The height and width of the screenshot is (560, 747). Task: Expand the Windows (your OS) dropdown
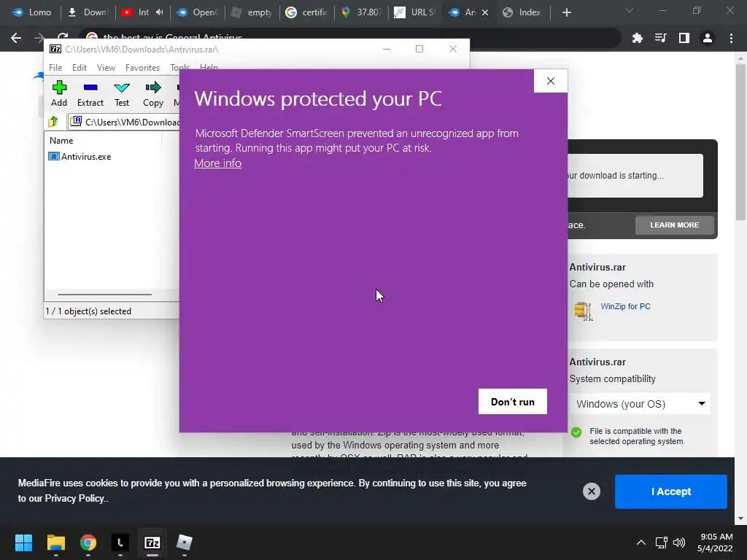(x=640, y=404)
